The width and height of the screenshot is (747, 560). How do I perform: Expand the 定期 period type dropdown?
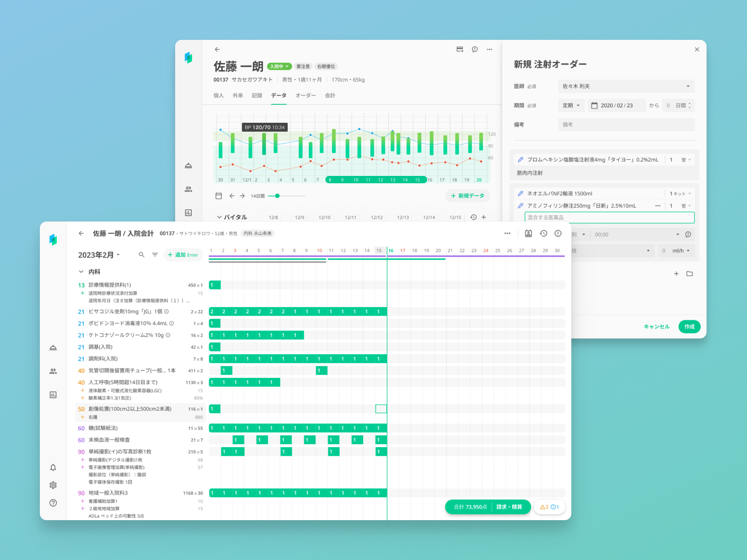[x=571, y=105]
